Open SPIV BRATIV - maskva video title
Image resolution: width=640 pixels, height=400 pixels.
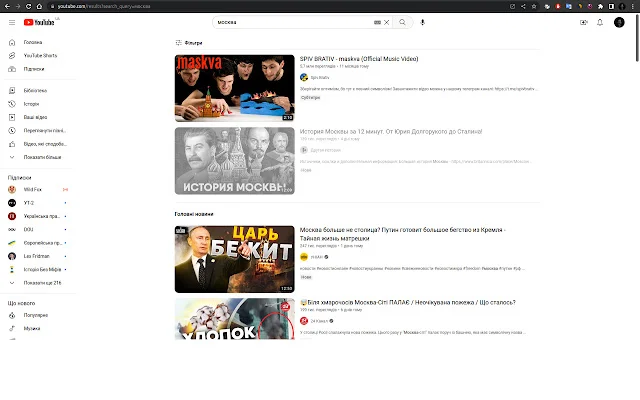pos(359,59)
